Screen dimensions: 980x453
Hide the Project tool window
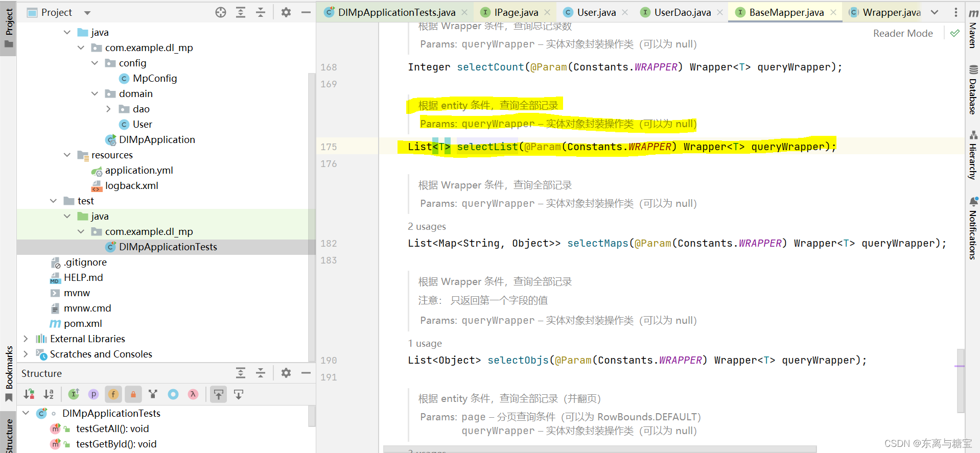pyautogui.click(x=306, y=12)
